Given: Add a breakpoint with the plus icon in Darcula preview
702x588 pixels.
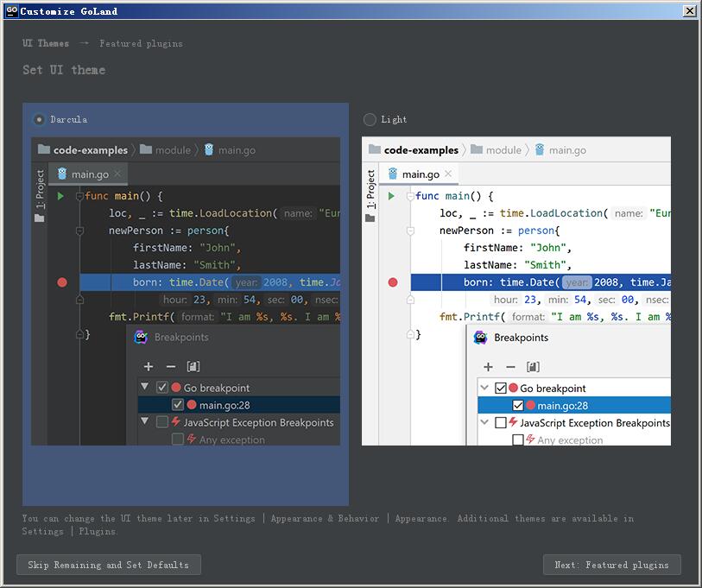Looking at the screenshot, I should click(x=149, y=367).
